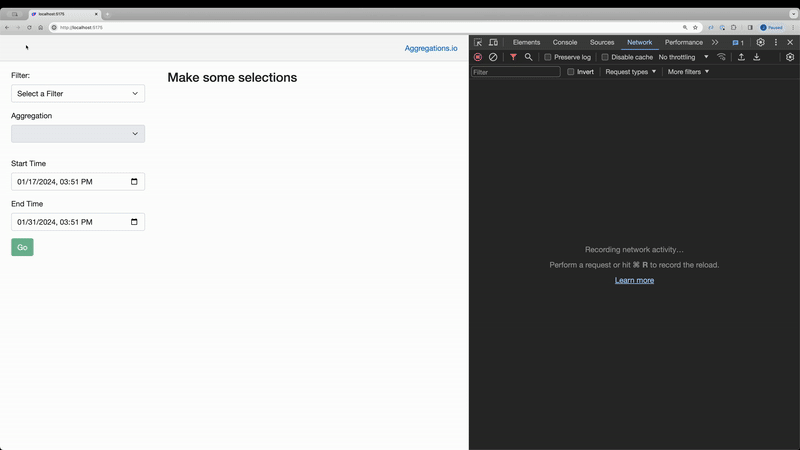The width and height of the screenshot is (800, 450).
Task: Open Network panel settings gear
Action: coord(790,57)
